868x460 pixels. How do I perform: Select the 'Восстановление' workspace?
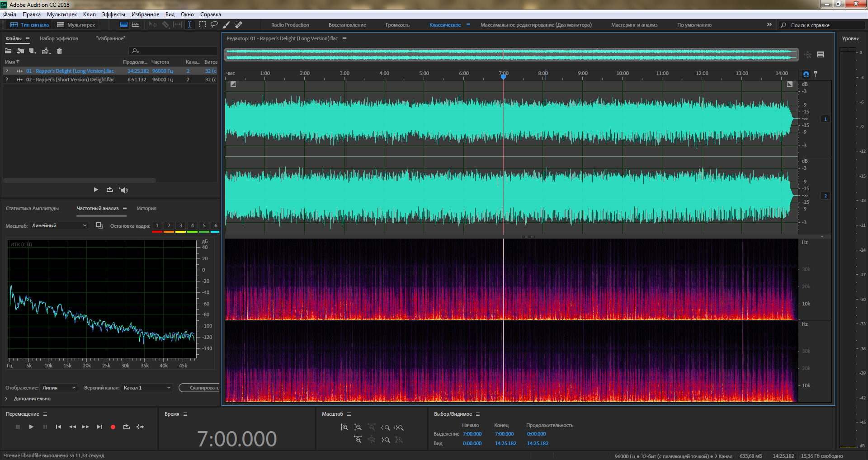pyautogui.click(x=347, y=25)
